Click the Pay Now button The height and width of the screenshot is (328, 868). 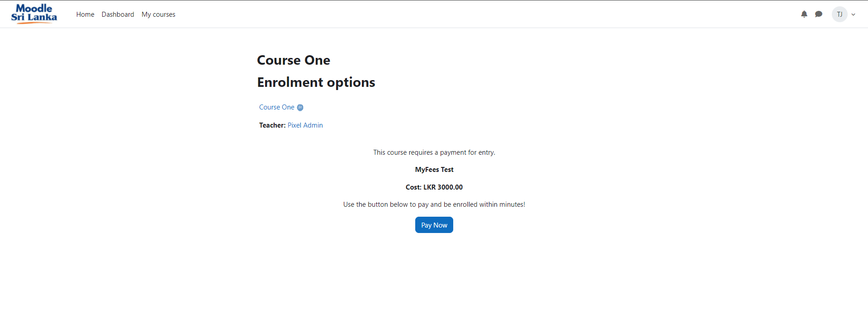(434, 225)
